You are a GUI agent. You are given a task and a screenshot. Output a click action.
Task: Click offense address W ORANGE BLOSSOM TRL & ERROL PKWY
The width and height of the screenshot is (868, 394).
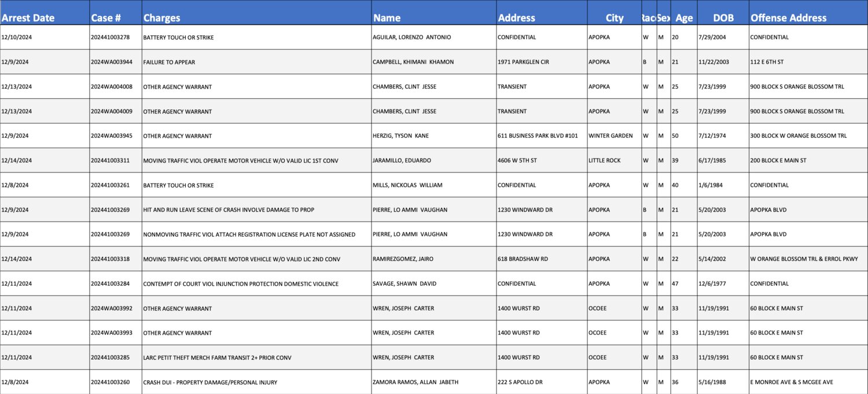804,259
